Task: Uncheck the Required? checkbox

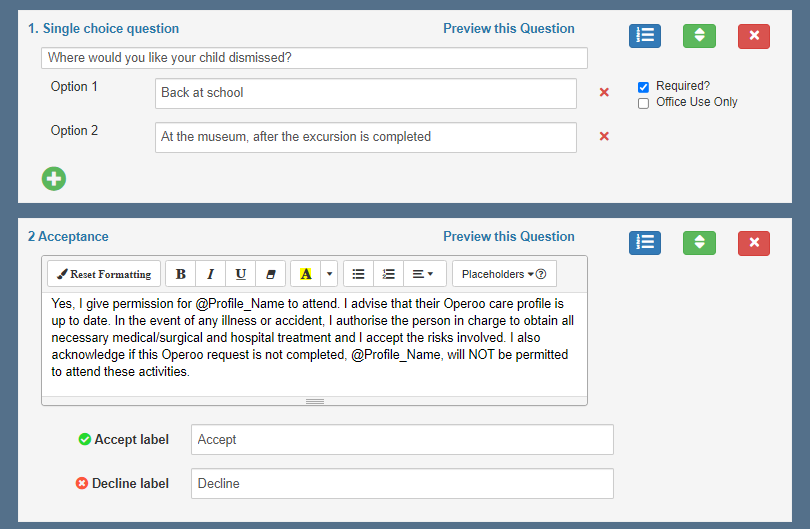Action: click(x=644, y=87)
